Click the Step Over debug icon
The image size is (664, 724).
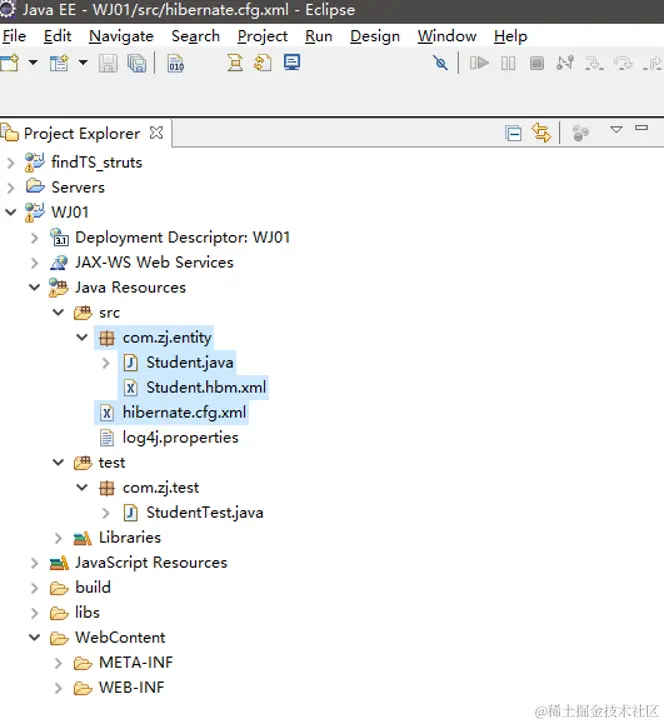pyautogui.click(x=623, y=63)
